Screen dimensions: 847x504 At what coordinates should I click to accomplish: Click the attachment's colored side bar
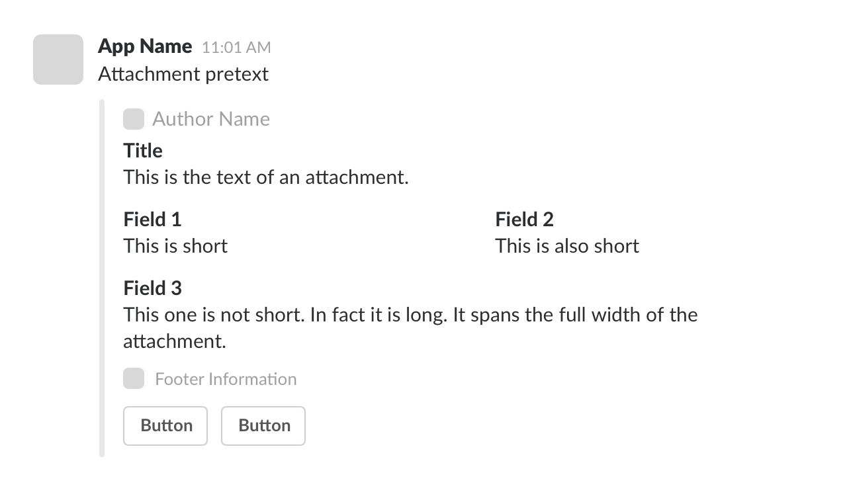pos(102,278)
